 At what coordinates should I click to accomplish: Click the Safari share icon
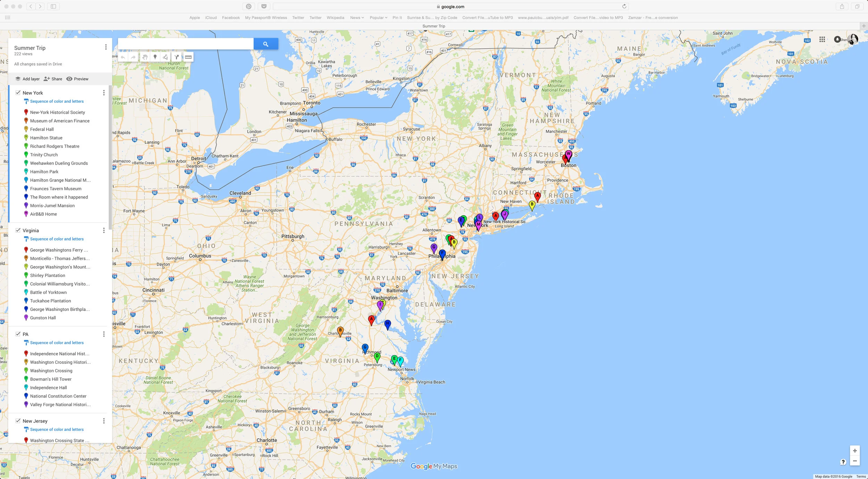click(x=842, y=7)
